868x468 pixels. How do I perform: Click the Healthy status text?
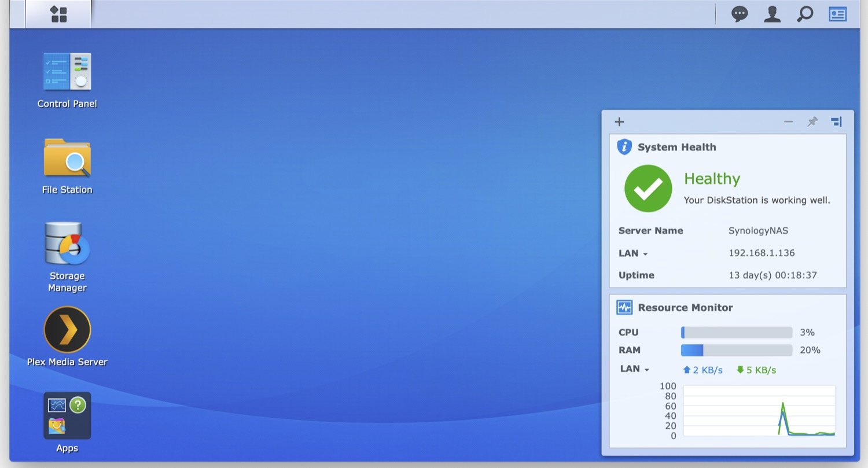pyautogui.click(x=712, y=179)
